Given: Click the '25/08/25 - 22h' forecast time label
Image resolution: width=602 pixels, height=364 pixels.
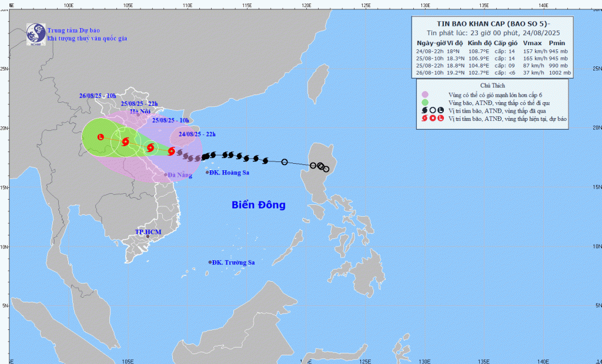Looking at the screenshot, I should pyautogui.click(x=139, y=103).
